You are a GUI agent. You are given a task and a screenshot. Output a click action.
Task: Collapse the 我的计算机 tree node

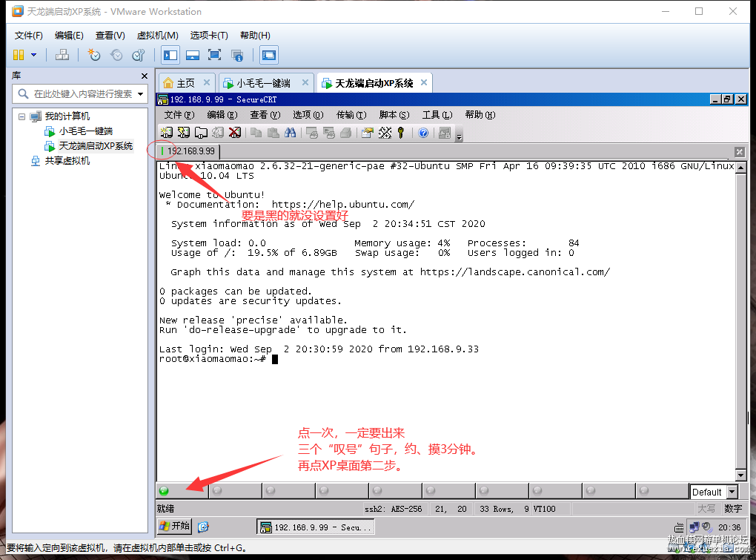pyautogui.click(x=21, y=116)
